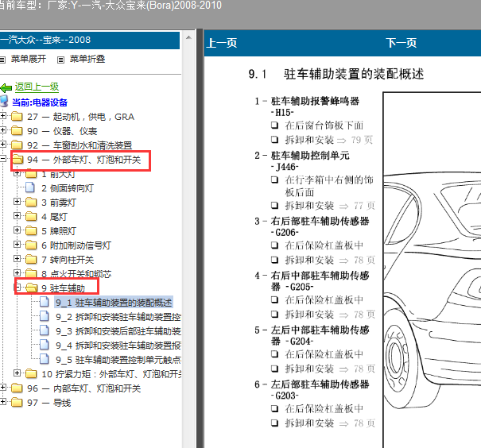Expand the 6 附加制动信号灯 node

(x=17, y=245)
